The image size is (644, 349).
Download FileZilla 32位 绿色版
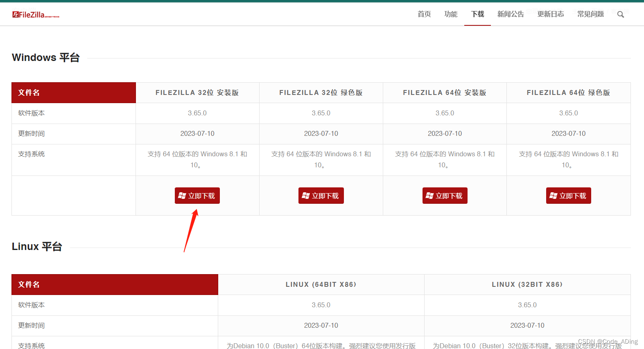(321, 196)
